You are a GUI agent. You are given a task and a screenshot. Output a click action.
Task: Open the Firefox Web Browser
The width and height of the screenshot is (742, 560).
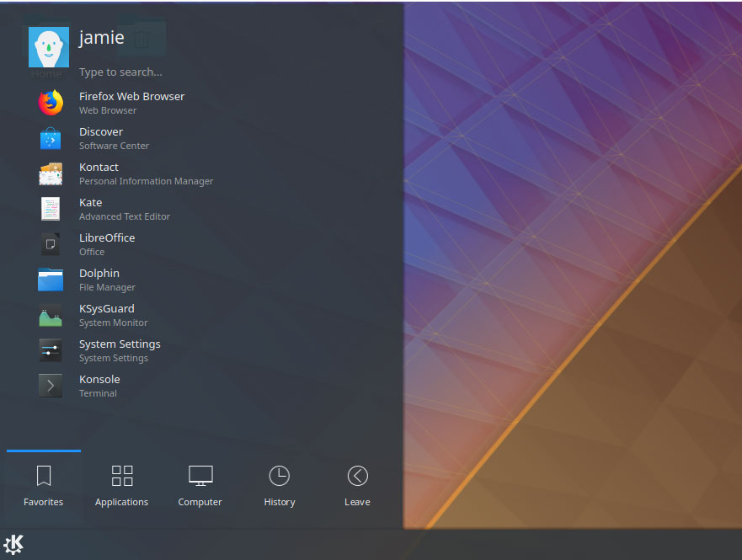pos(131,102)
